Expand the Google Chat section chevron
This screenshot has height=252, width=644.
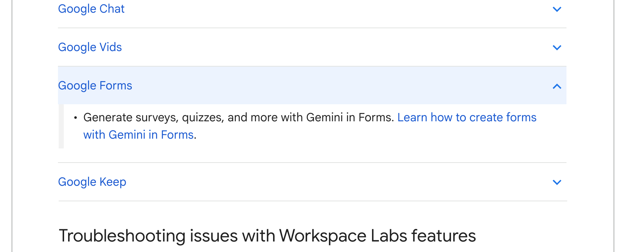(557, 9)
